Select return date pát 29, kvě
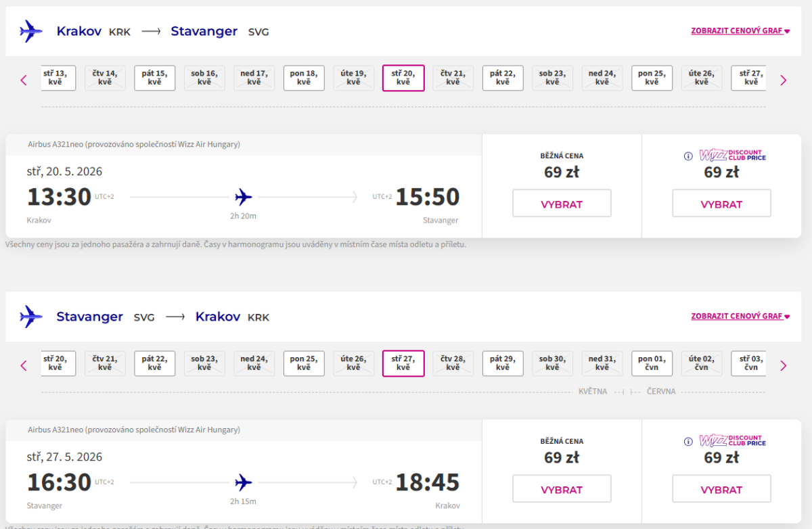This screenshot has height=529, width=812. point(502,363)
